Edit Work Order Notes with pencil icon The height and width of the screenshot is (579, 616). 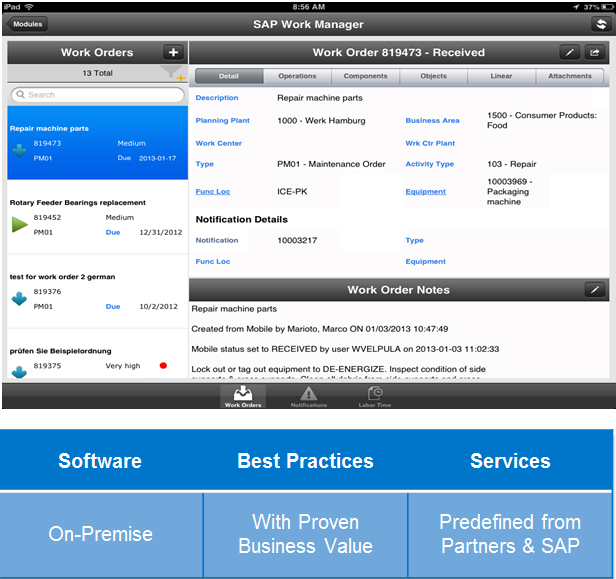[595, 290]
